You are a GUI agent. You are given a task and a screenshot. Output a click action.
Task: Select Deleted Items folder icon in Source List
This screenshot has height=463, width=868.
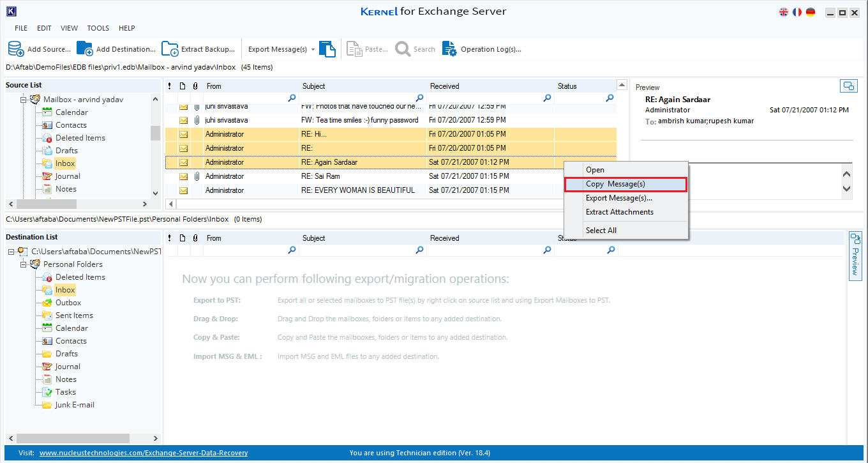[47, 138]
